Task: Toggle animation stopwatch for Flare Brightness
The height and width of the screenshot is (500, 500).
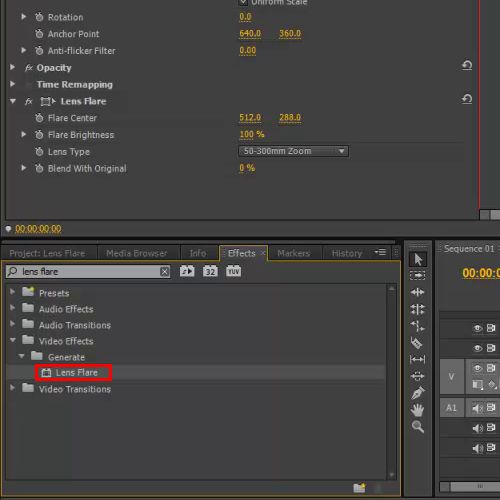Action: 39,134
